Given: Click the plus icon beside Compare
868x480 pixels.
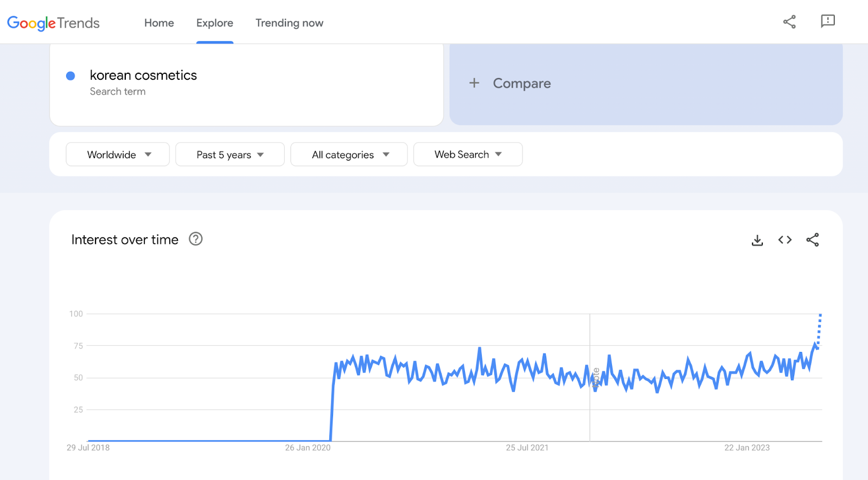Looking at the screenshot, I should 474,83.
